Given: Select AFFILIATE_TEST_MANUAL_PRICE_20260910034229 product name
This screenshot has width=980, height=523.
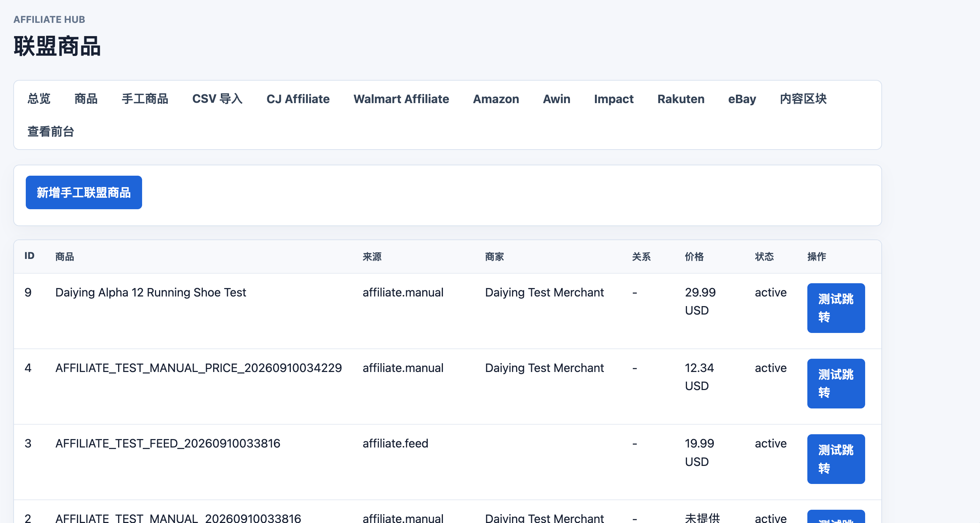Looking at the screenshot, I should click(x=198, y=368).
